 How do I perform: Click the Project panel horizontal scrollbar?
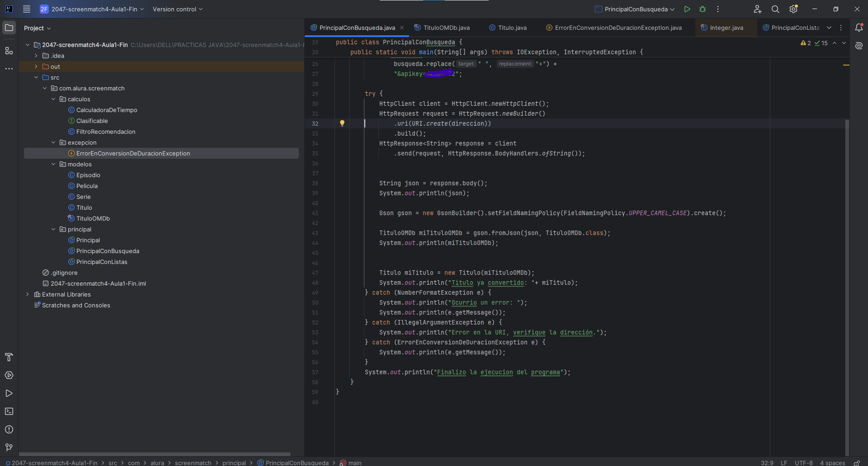point(155,454)
